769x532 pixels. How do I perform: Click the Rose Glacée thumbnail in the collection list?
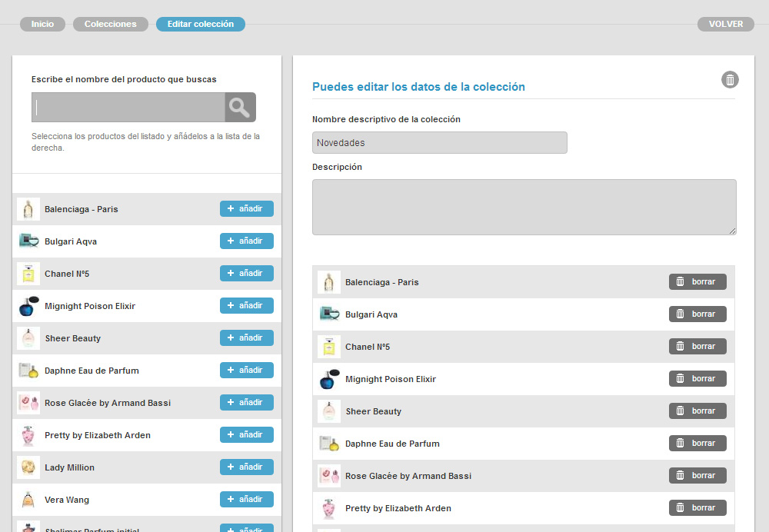(329, 476)
